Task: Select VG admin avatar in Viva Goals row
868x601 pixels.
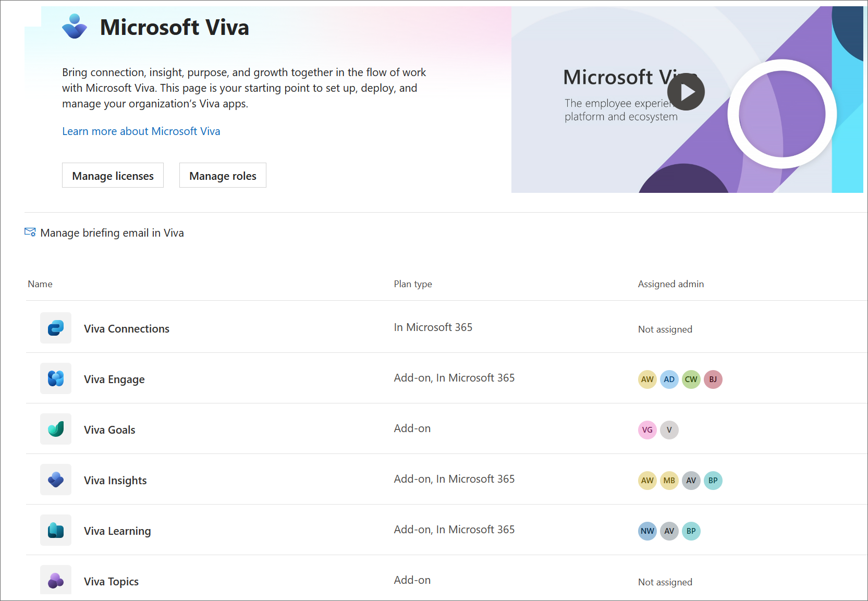Action: (647, 430)
